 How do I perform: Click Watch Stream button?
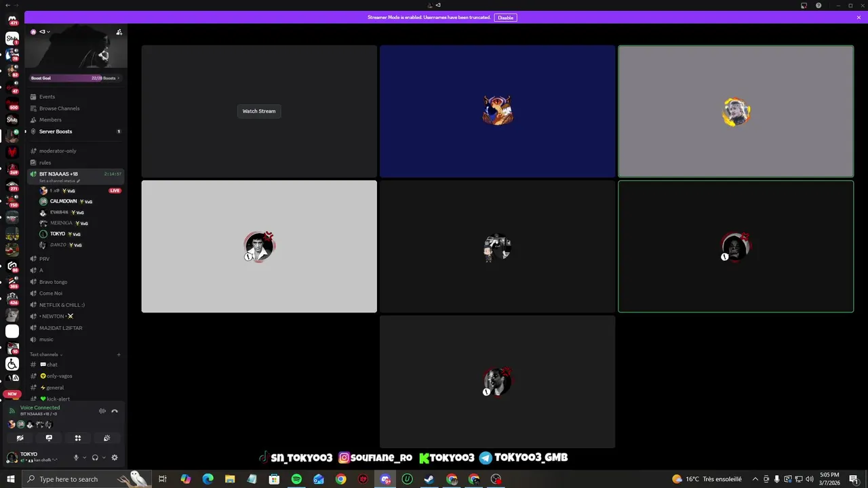tap(259, 111)
